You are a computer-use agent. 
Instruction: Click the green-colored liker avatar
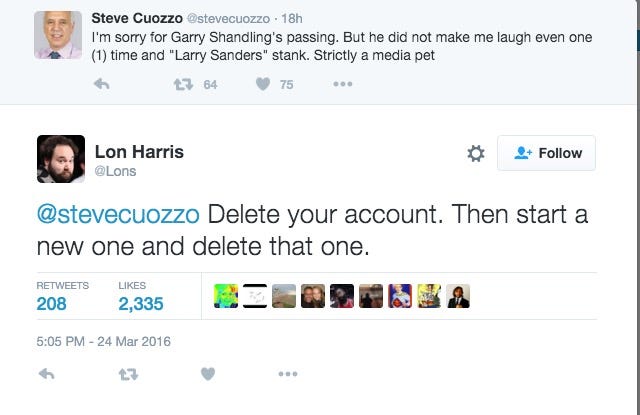[226, 296]
